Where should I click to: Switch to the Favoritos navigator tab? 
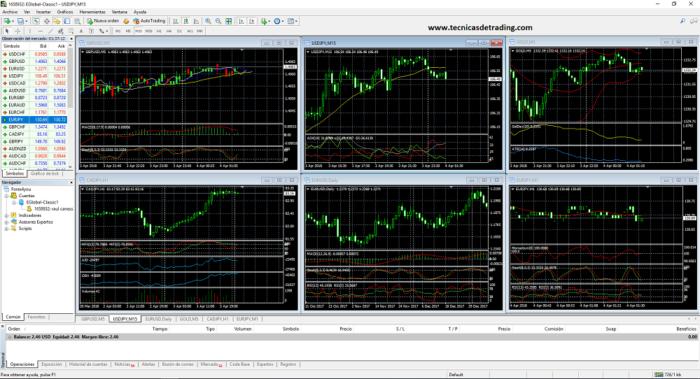36,317
